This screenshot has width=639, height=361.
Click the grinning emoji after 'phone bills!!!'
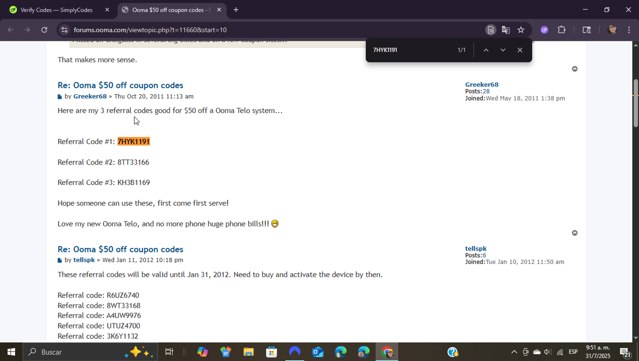[275, 224]
